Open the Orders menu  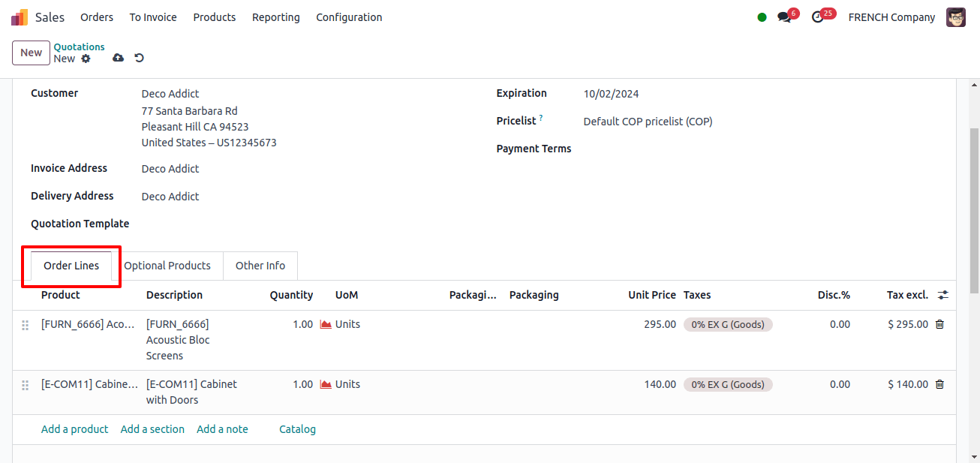[x=97, y=17]
